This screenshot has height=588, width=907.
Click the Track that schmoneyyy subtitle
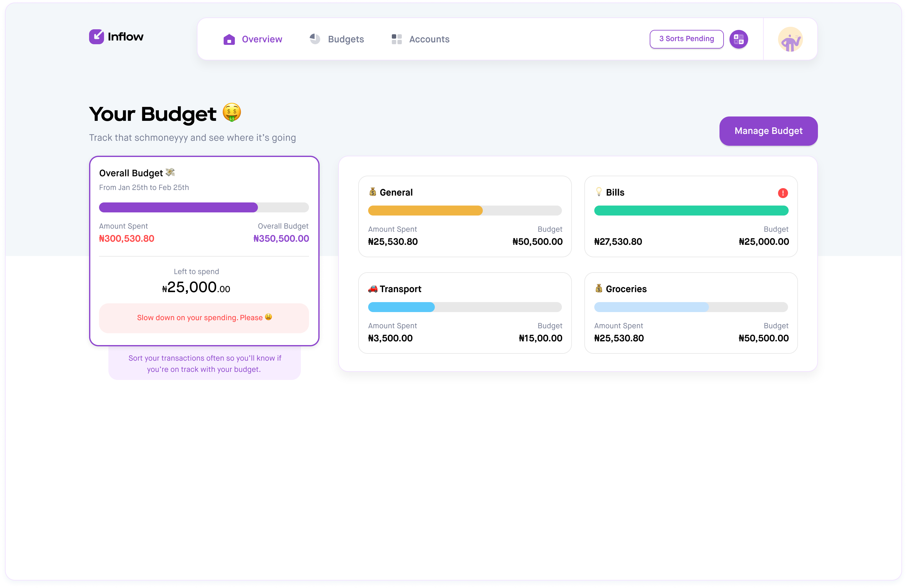click(192, 138)
